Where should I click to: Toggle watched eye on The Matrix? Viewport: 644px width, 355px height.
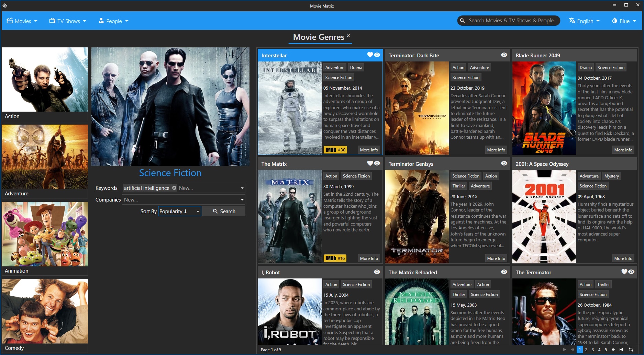point(377,163)
